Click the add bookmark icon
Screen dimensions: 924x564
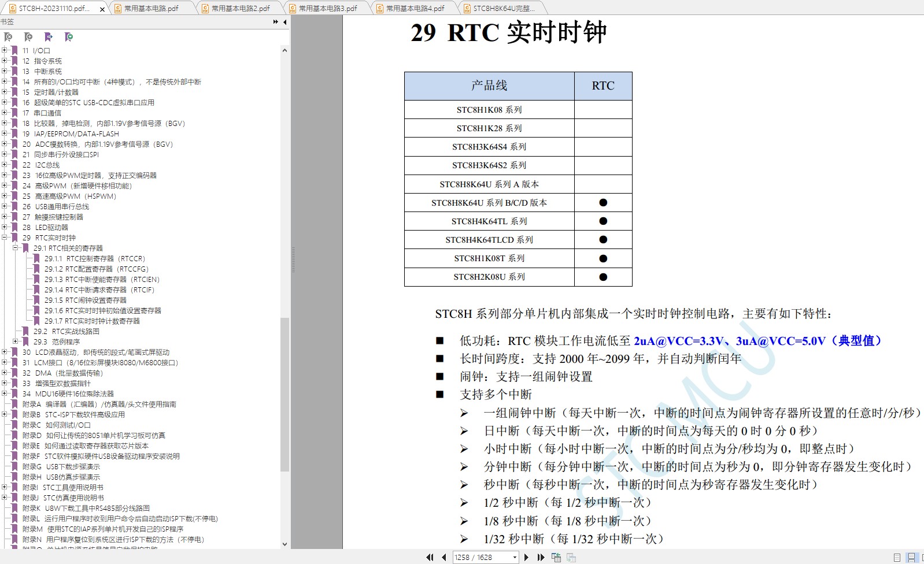click(x=28, y=37)
